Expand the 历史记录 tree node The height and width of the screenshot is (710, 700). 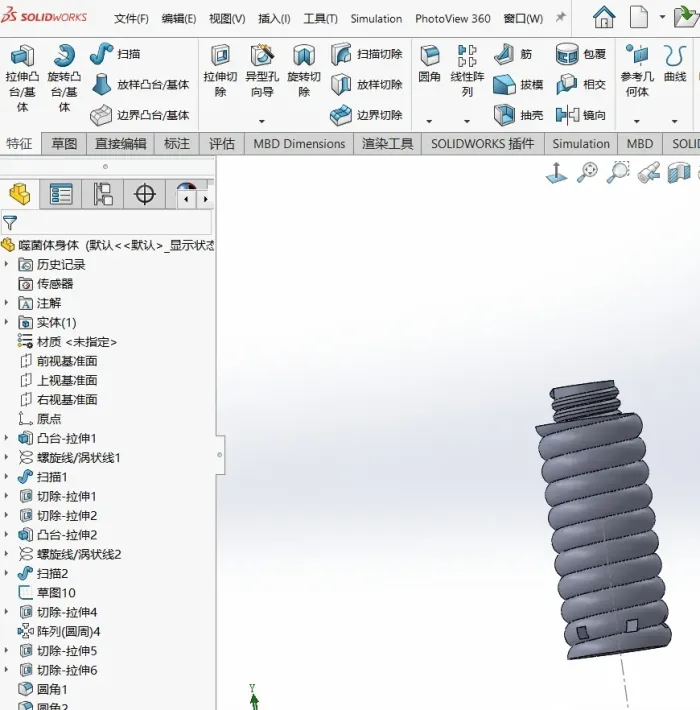pyautogui.click(x=7, y=265)
